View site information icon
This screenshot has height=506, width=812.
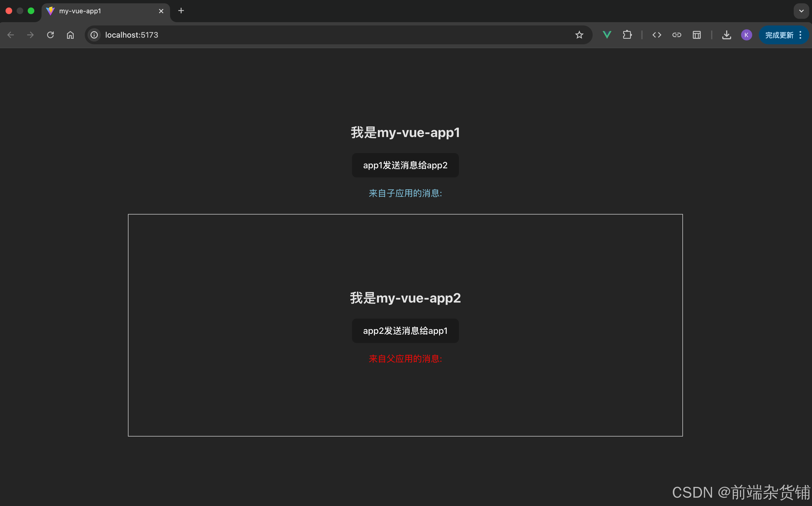[x=94, y=35]
